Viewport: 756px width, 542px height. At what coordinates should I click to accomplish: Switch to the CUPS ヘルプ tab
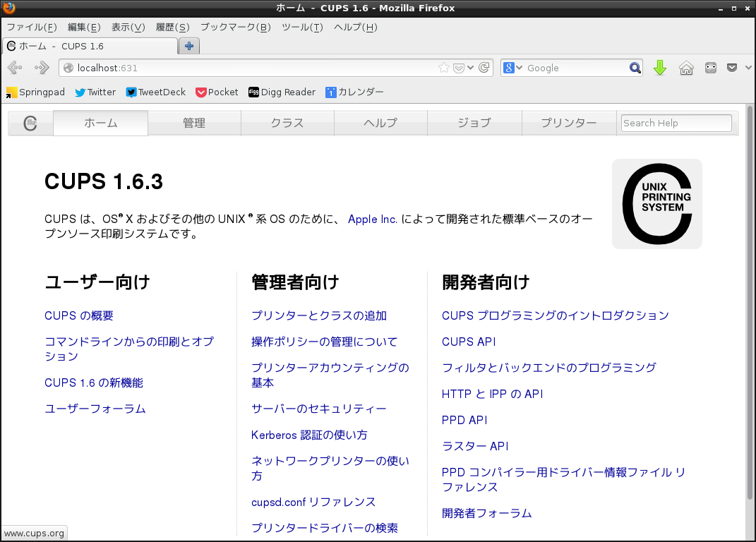380,123
